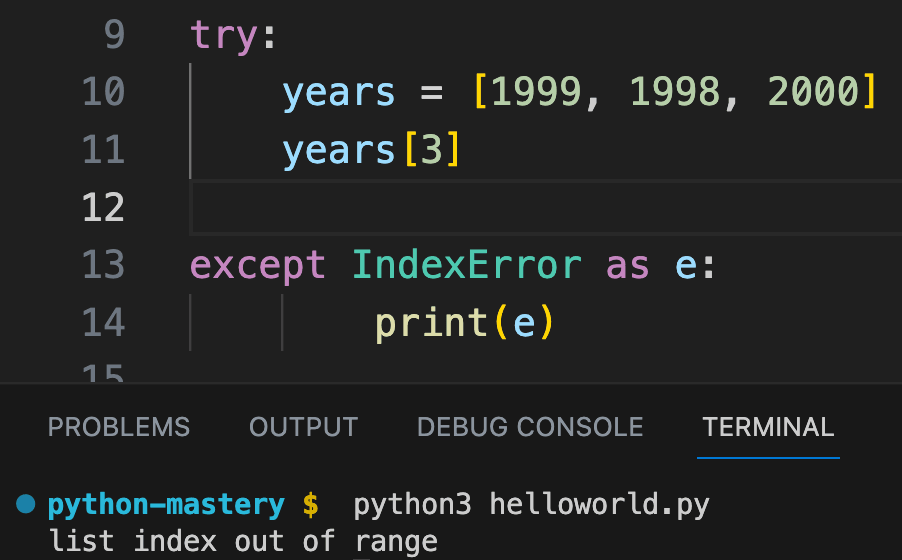The image size is (902, 560).
Task: Click line number 13 in the gutter
Action: click(103, 265)
